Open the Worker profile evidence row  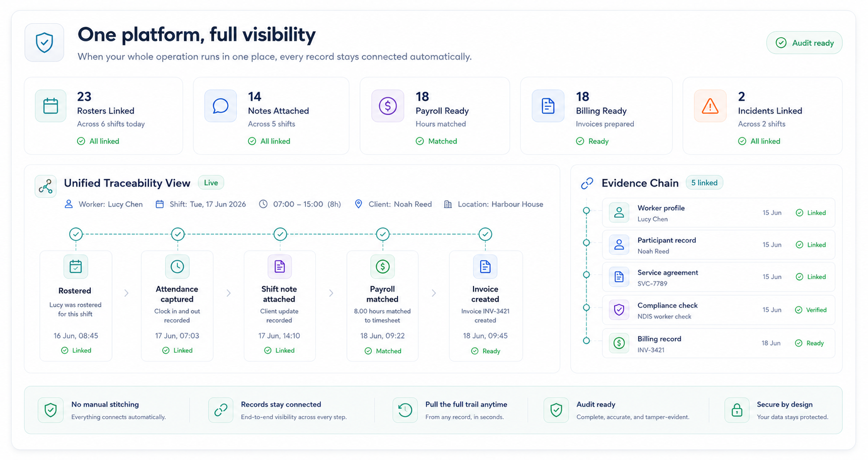point(718,213)
